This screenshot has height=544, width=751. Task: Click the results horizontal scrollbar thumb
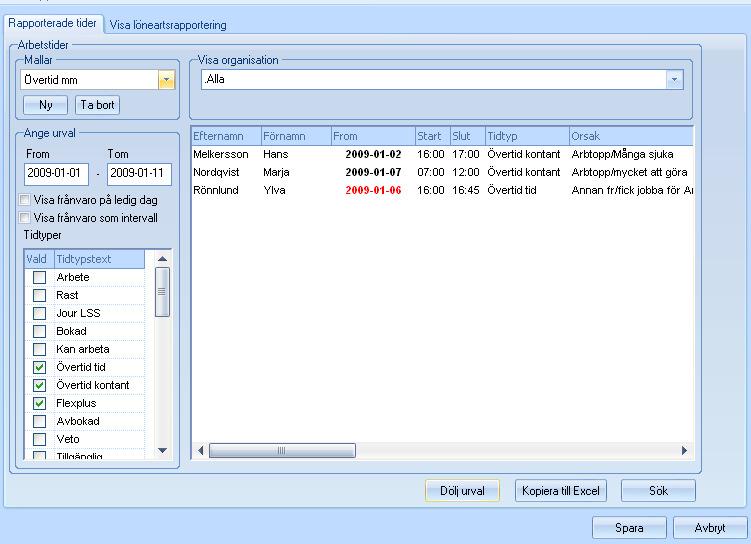point(282,450)
